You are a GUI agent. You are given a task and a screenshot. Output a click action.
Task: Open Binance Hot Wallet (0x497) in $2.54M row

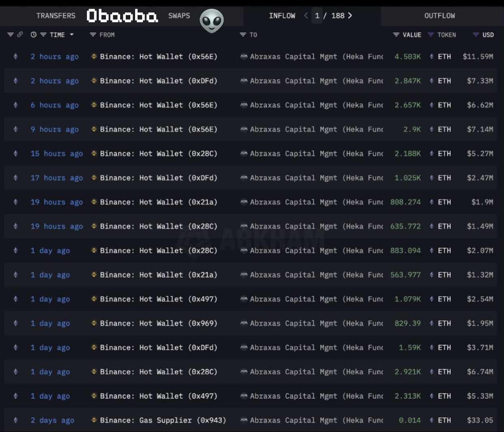(x=159, y=299)
